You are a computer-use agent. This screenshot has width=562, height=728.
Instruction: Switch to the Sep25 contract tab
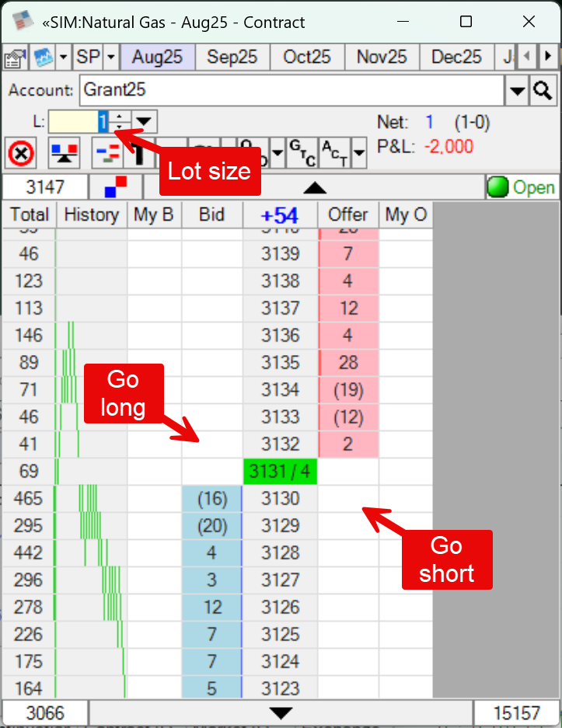(x=232, y=57)
